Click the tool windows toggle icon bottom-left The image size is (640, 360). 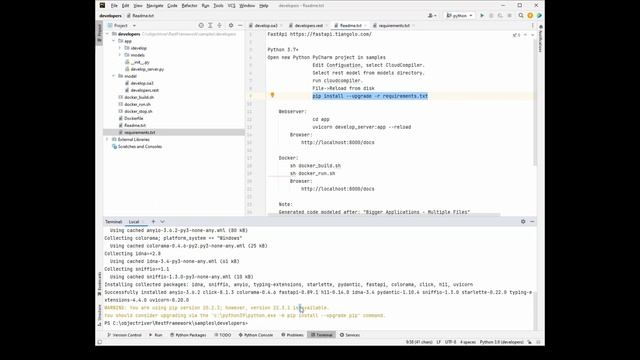tap(100, 342)
